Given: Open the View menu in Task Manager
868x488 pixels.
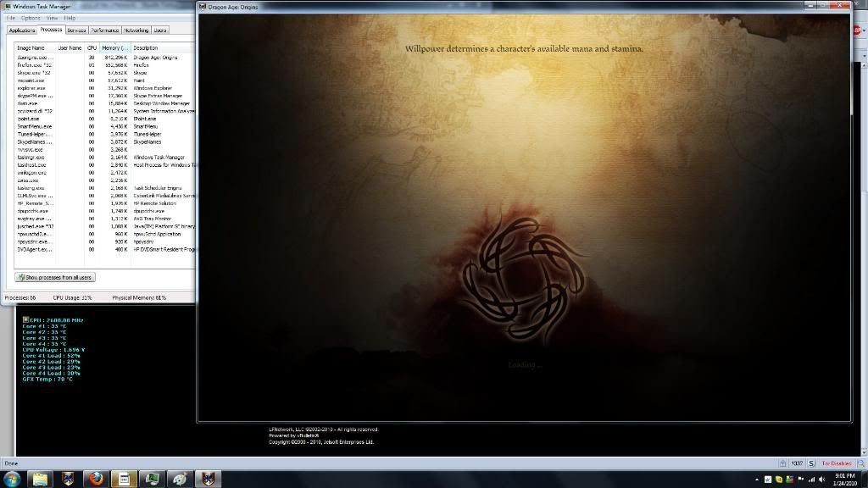Looking at the screenshot, I should coord(53,18).
